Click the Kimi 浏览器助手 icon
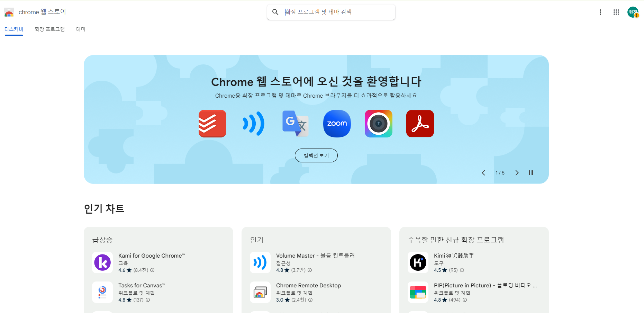The width and height of the screenshot is (644, 313). coord(418,262)
